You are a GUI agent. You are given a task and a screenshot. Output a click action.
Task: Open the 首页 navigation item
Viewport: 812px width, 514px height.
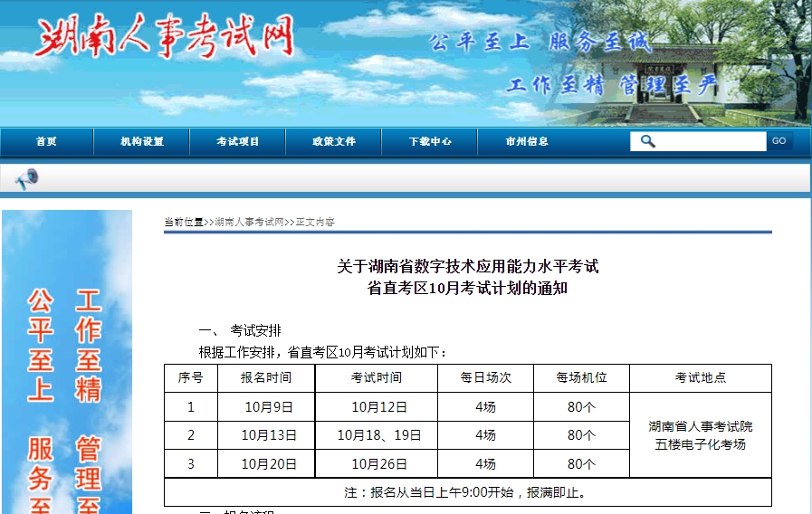pyautogui.click(x=46, y=142)
